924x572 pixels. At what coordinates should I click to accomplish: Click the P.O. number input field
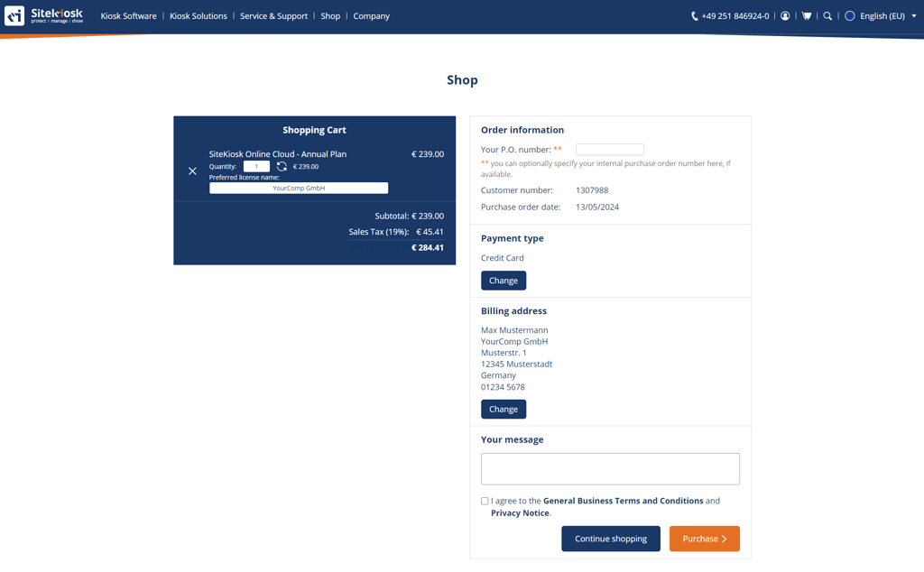coord(609,150)
